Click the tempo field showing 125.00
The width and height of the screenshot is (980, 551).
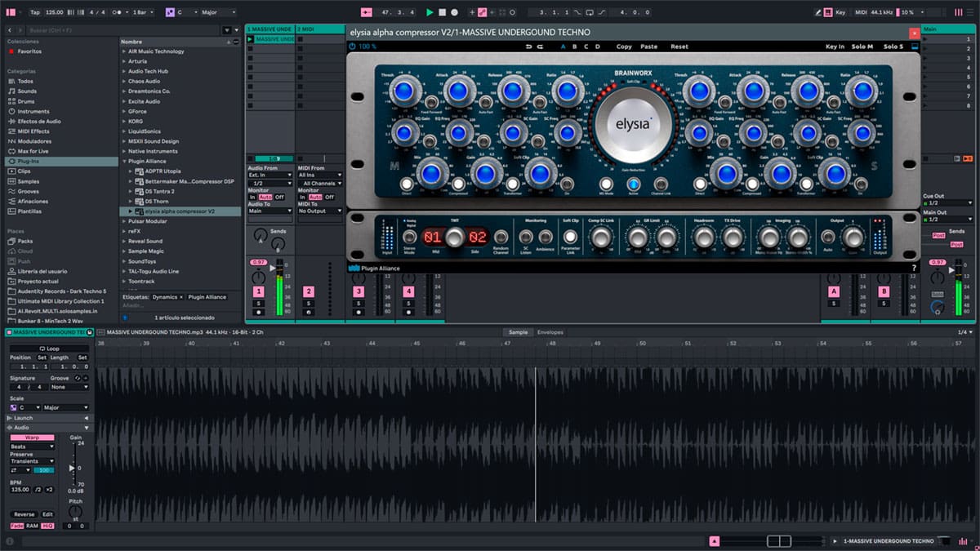click(x=55, y=12)
